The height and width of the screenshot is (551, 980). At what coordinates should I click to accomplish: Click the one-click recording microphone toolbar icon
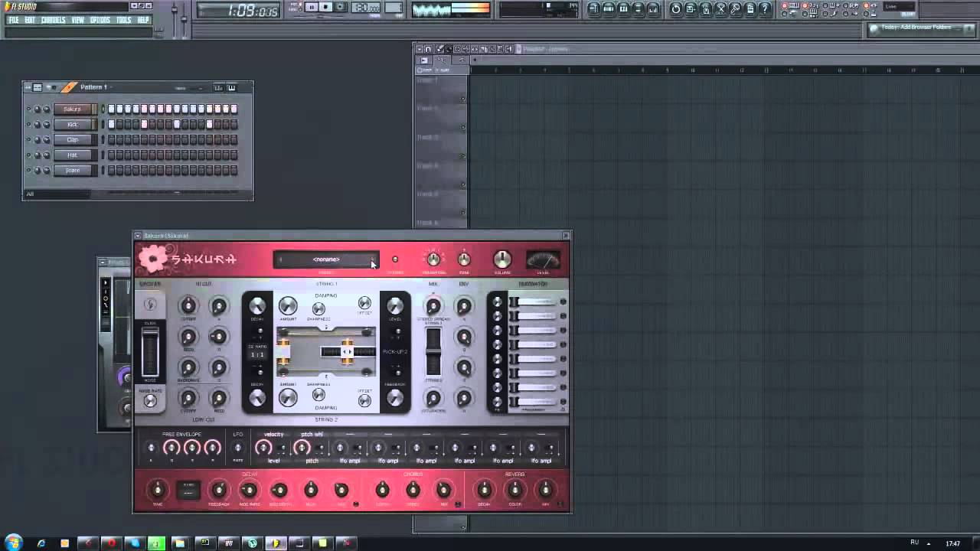(x=735, y=9)
